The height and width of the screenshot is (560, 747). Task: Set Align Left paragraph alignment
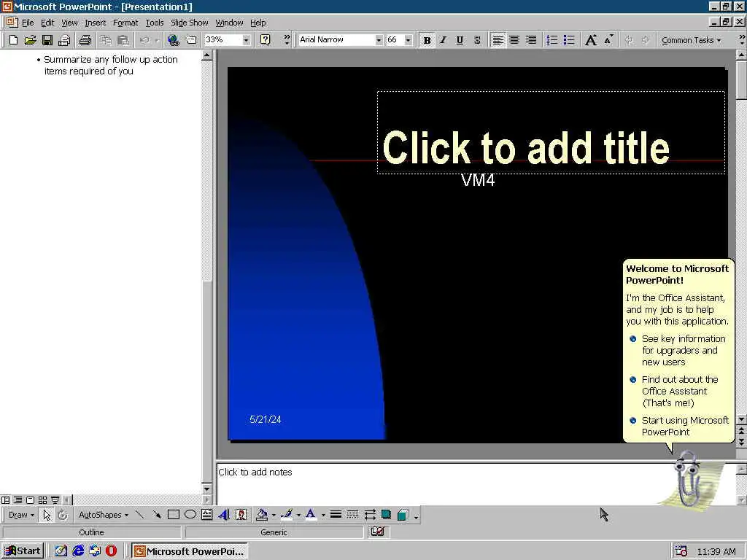coord(498,41)
